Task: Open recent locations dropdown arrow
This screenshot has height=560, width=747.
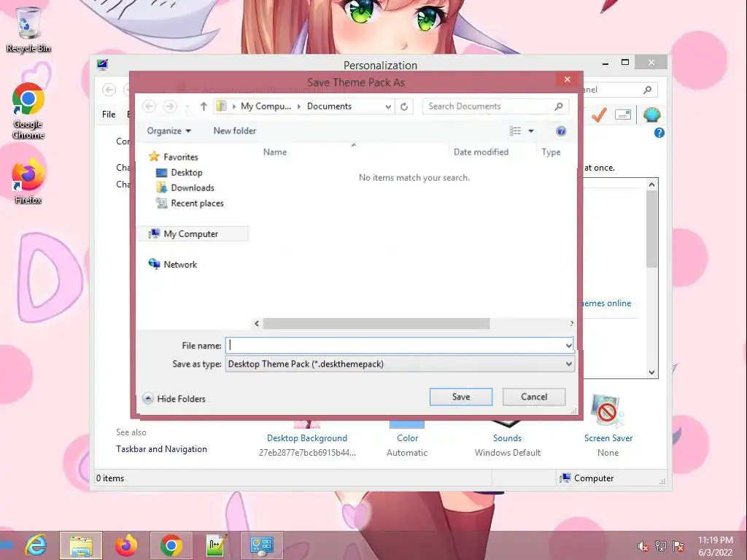Action: 187,106
